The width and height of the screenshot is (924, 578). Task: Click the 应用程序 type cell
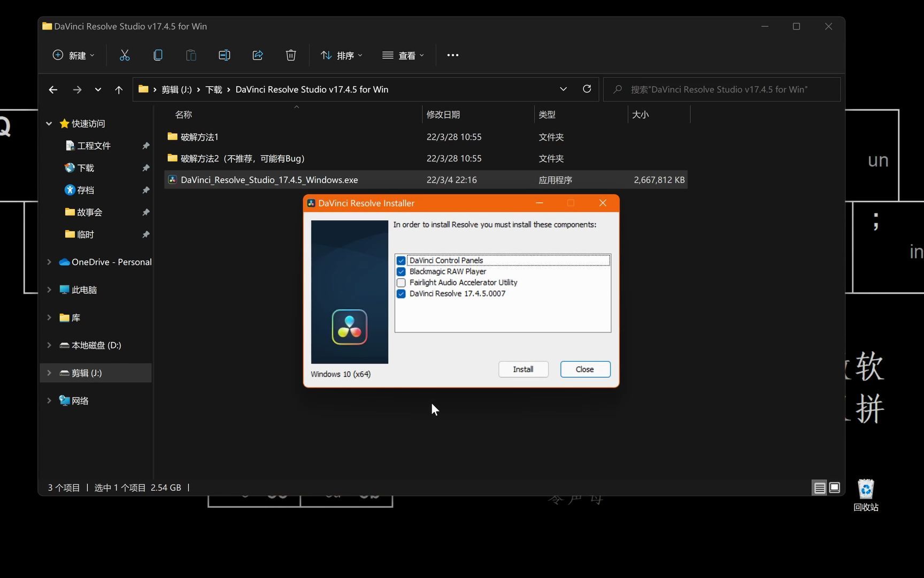[x=555, y=180]
